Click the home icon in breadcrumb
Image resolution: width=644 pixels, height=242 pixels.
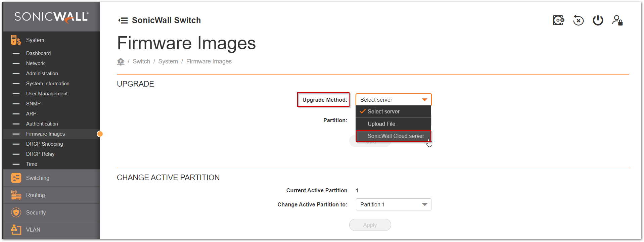[x=121, y=61]
